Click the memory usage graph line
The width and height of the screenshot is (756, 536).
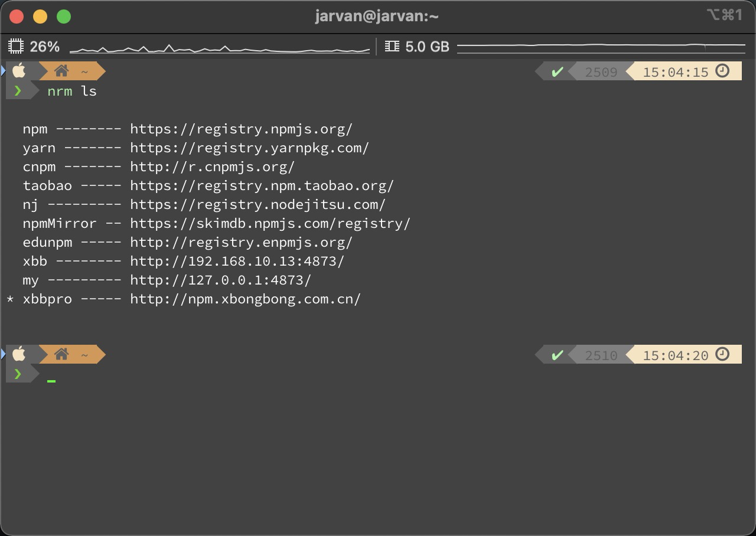601,45
